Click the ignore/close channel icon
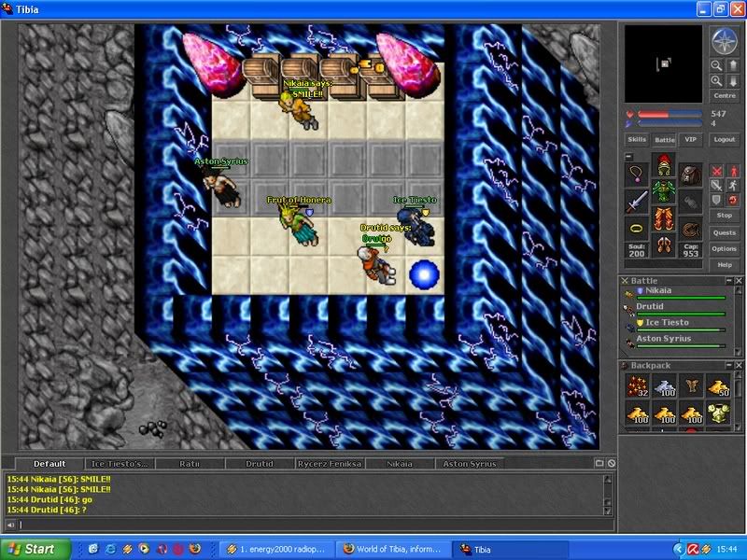 tap(612, 463)
